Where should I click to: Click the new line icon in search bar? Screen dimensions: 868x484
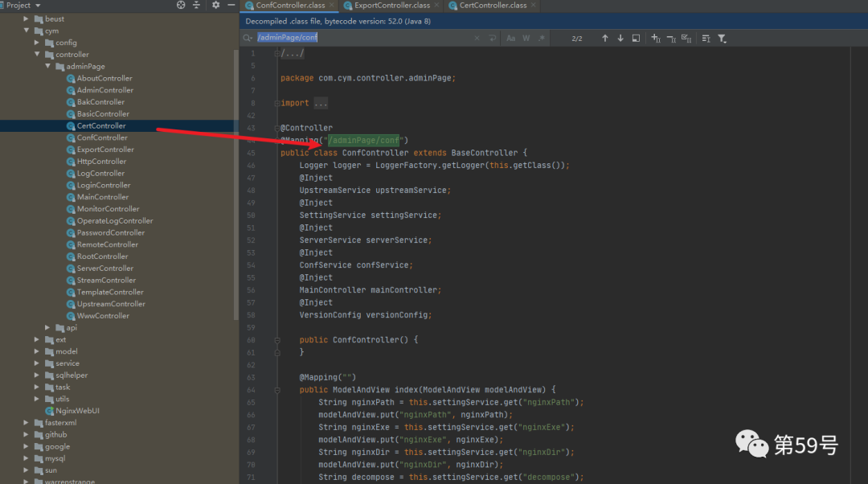pyautogui.click(x=492, y=39)
